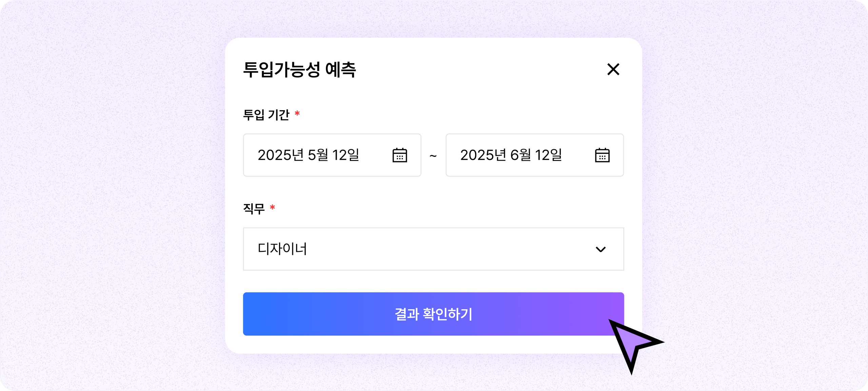This screenshot has height=391, width=868.
Task: Open the end date calendar picker icon
Action: tap(602, 155)
